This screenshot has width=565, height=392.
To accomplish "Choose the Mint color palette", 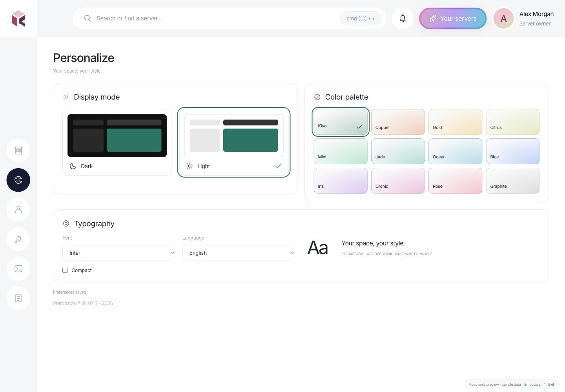I will (341, 151).
